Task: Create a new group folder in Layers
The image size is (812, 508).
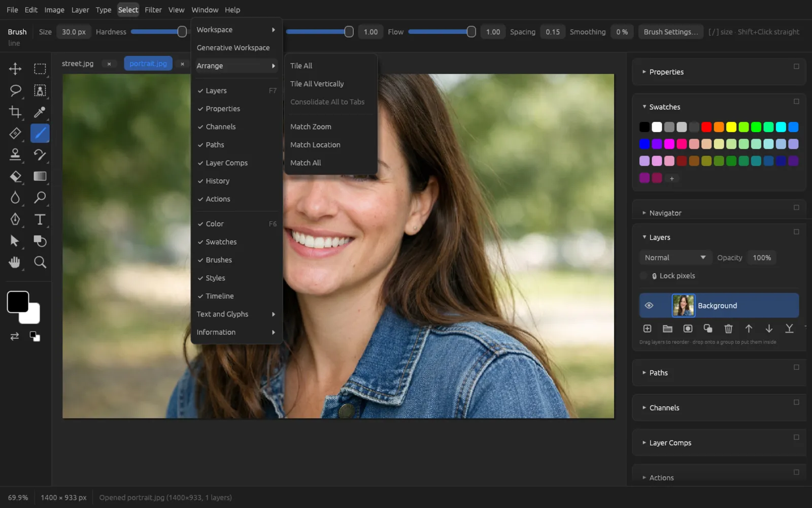Action: (667, 329)
